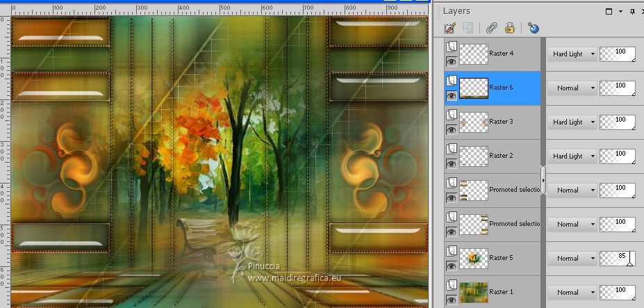Open blend mode dropdown of Promoted selection above Raster 5

[572, 225]
